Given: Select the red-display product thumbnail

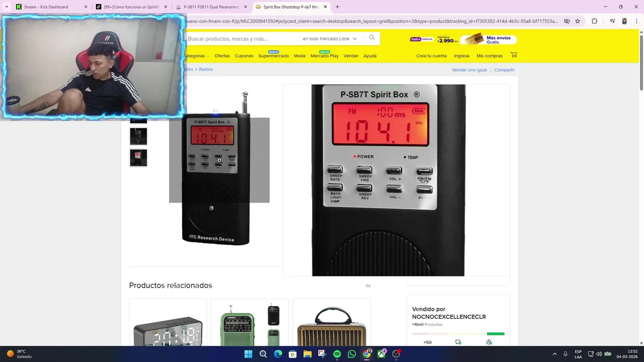Looking at the screenshot, I should (138, 158).
